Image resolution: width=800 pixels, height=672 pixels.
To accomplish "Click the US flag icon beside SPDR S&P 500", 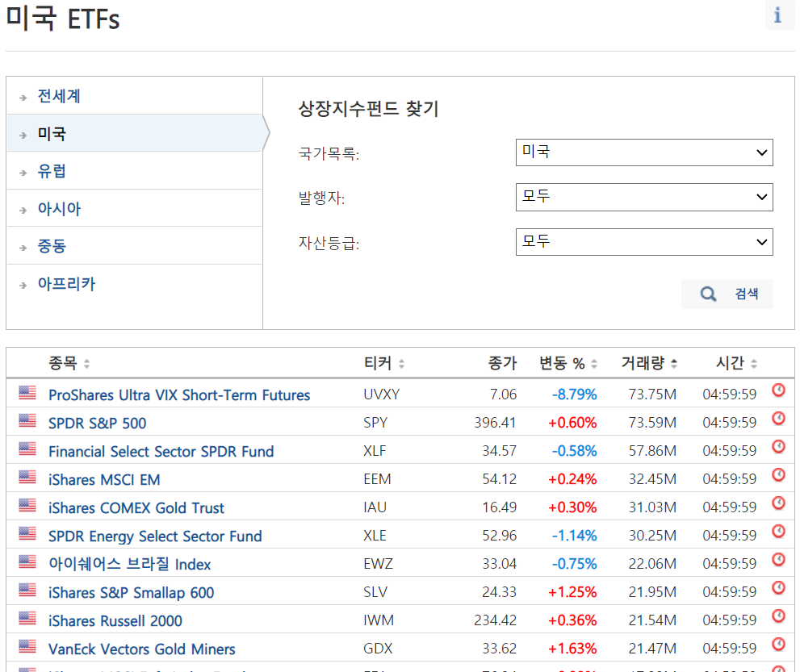I will pyautogui.click(x=27, y=420).
